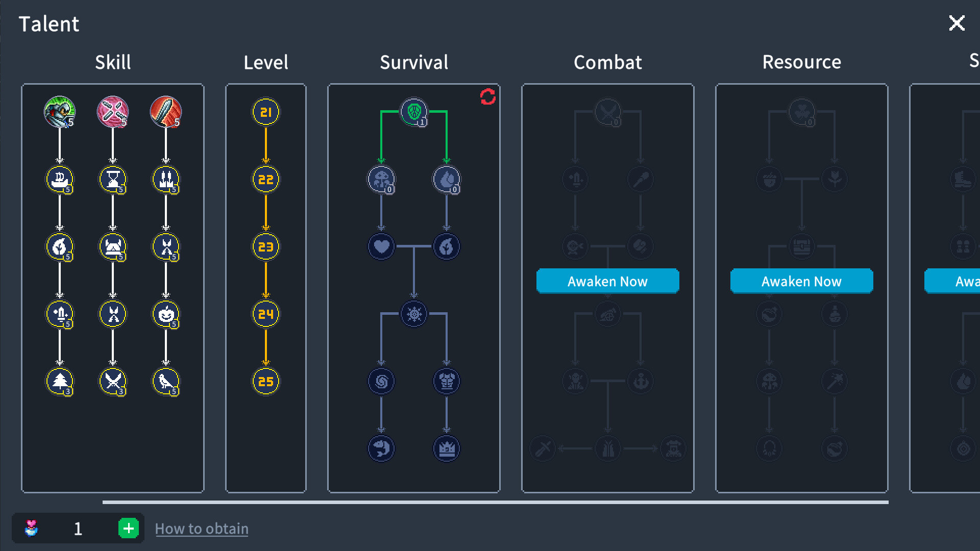Open the How to obtain link
The image size is (980, 551).
(x=202, y=529)
